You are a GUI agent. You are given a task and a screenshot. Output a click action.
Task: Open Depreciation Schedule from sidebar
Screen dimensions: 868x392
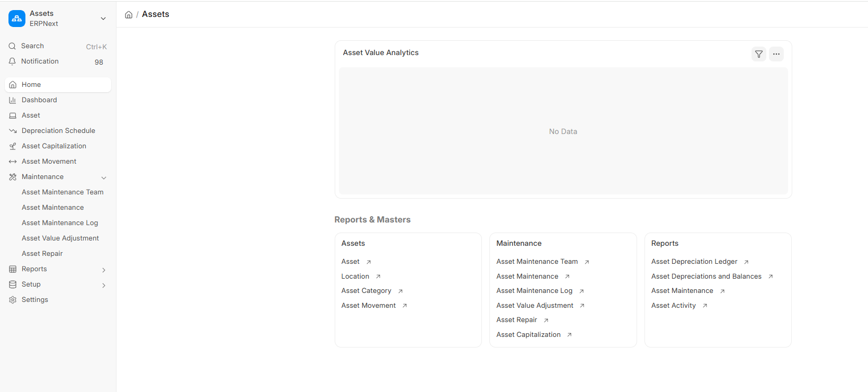pos(58,131)
